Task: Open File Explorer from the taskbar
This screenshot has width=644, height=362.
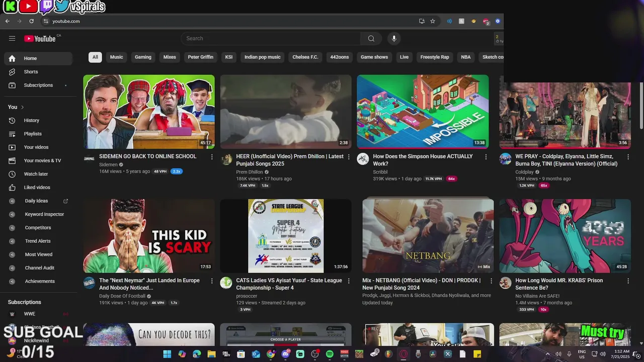Action: tap(211, 354)
